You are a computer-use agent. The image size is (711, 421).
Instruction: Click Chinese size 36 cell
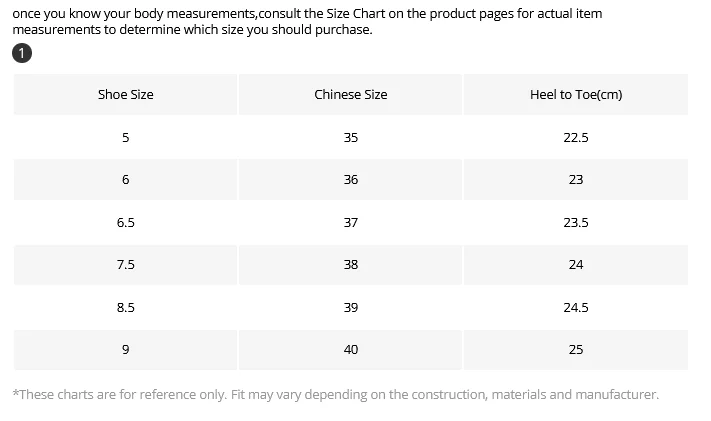tap(351, 180)
